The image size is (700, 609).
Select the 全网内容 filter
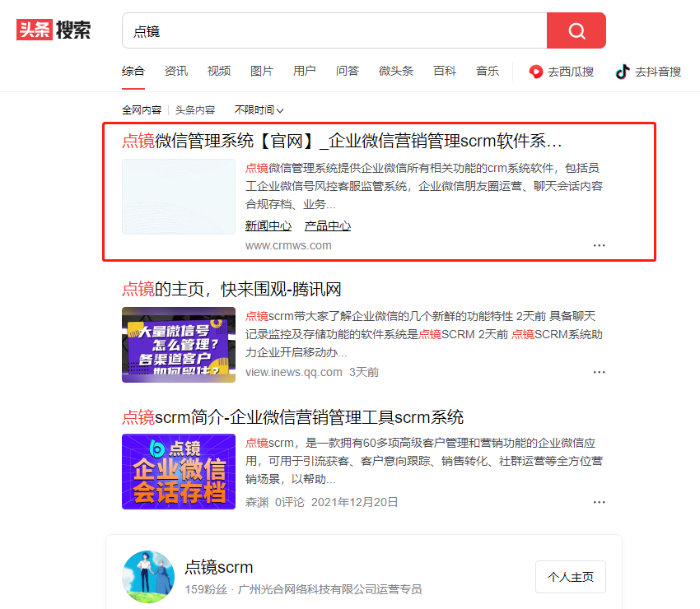(142, 109)
